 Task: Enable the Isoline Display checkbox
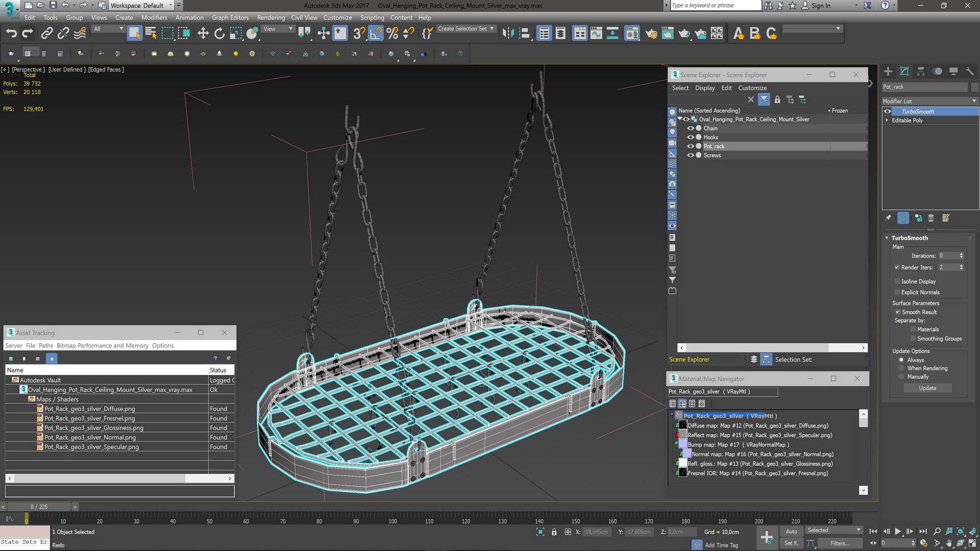tap(897, 282)
